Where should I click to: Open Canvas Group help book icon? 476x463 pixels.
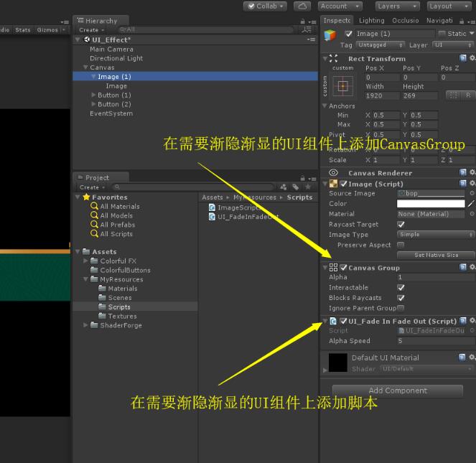coord(463,267)
